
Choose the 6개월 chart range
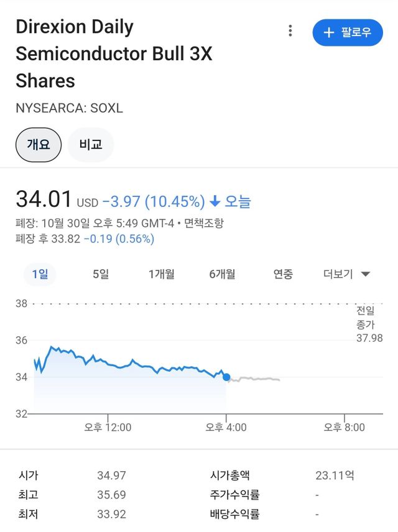[223, 274]
